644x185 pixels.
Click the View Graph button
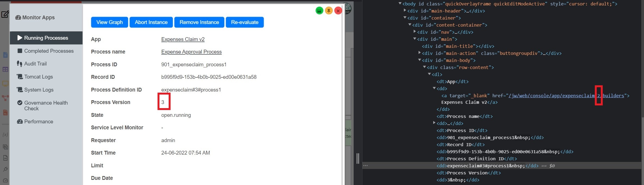109,22
